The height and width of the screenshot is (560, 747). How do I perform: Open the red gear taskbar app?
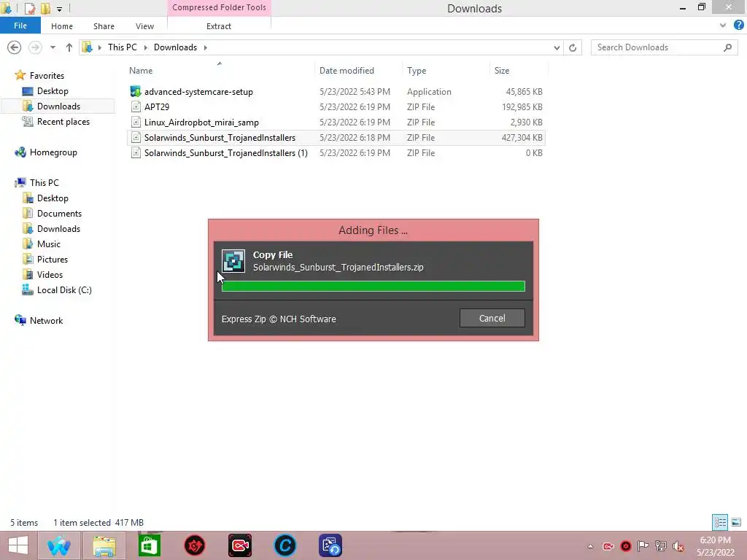coord(194,545)
